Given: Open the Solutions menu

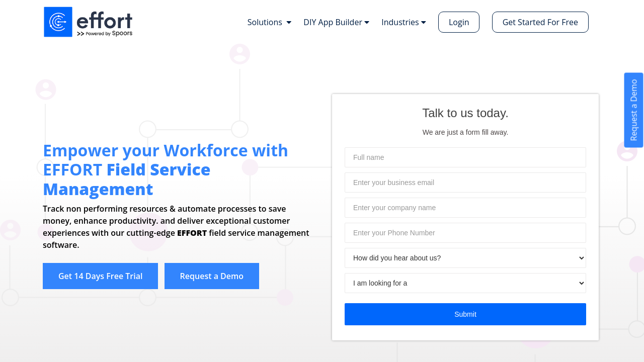Looking at the screenshot, I should coord(269,22).
